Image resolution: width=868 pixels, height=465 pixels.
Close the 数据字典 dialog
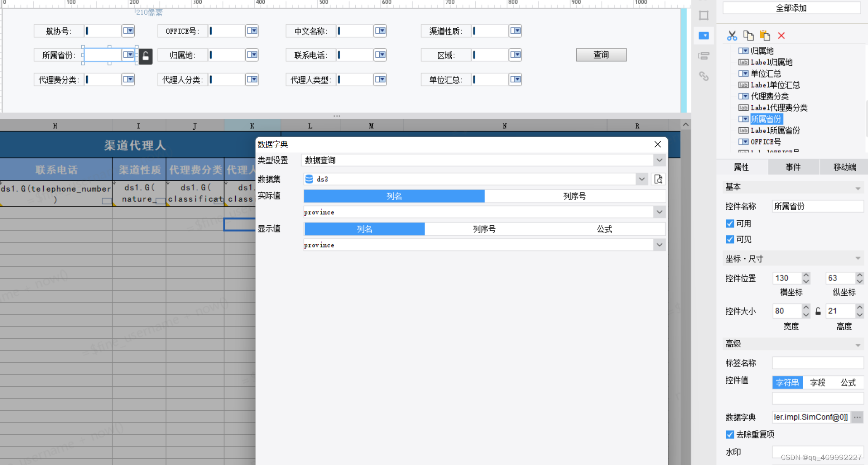point(658,144)
